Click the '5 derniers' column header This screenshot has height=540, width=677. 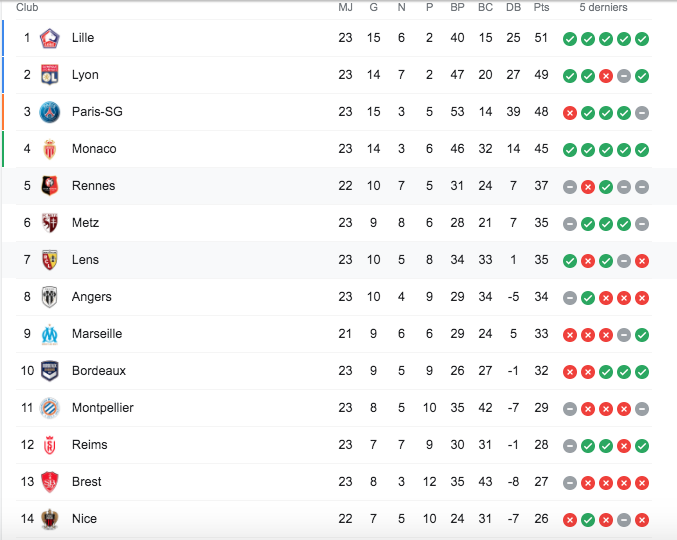click(x=604, y=8)
